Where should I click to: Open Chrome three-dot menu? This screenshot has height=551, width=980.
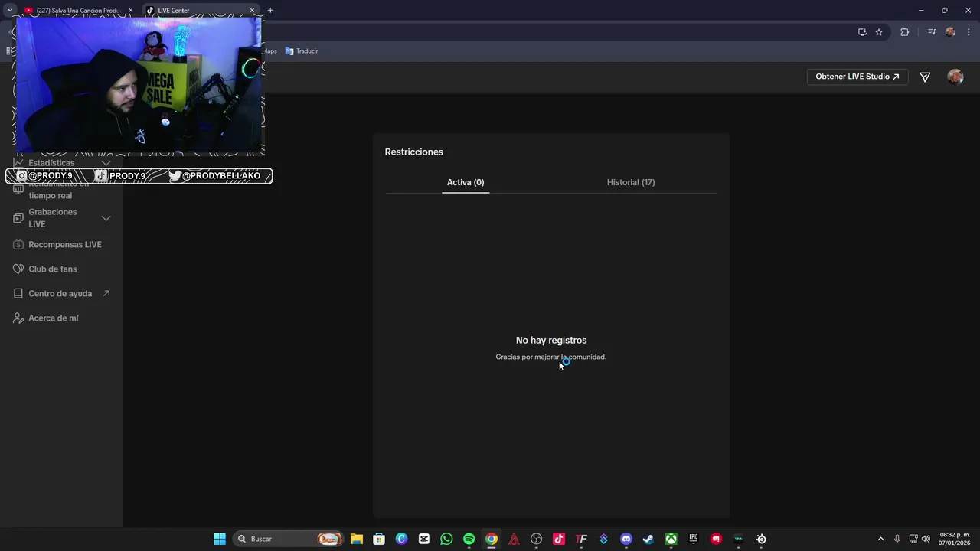tap(969, 32)
